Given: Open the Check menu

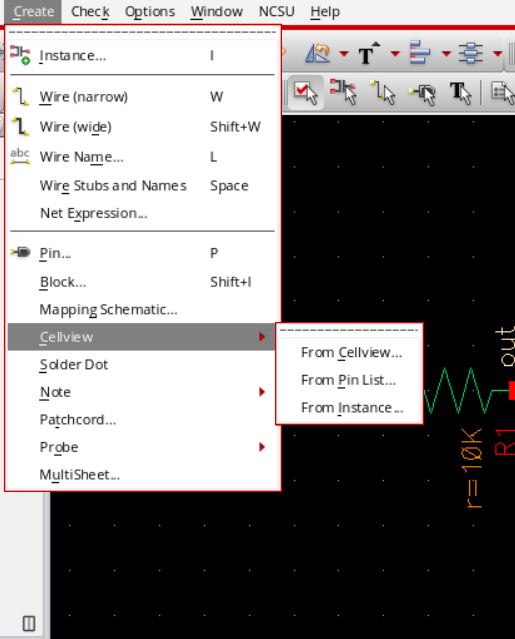Looking at the screenshot, I should coord(90,12).
